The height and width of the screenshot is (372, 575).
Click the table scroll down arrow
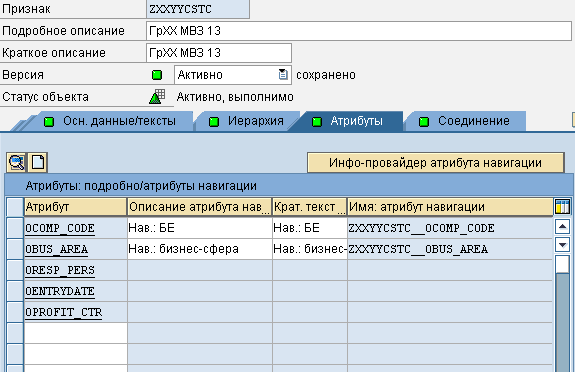[562, 244]
